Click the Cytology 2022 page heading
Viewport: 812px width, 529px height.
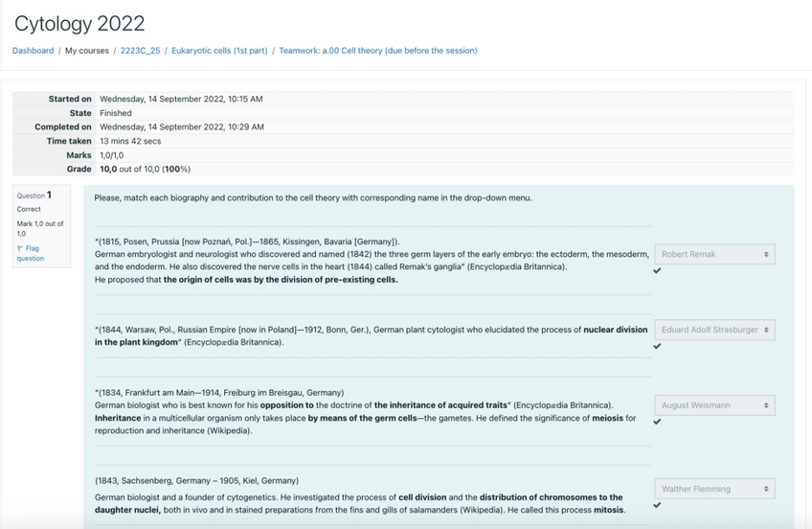pos(79,23)
